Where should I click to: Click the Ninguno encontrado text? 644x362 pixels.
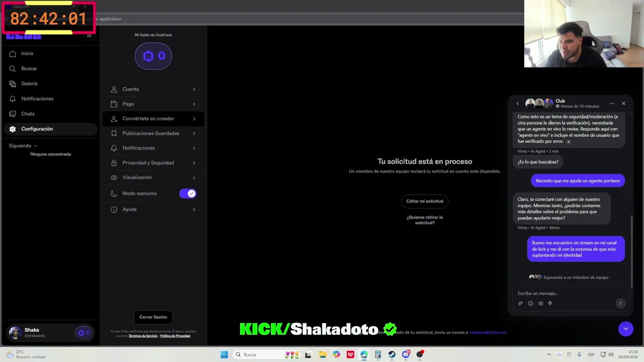click(x=51, y=154)
